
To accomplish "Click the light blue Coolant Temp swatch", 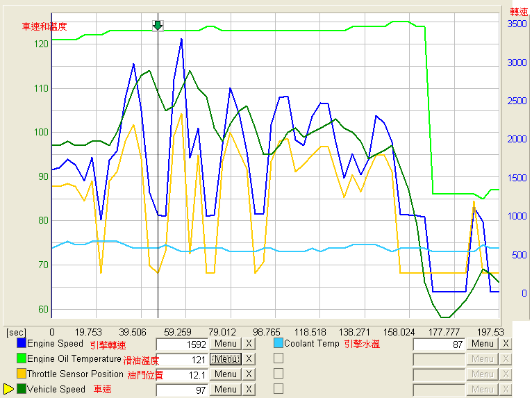I will [x=279, y=343].
